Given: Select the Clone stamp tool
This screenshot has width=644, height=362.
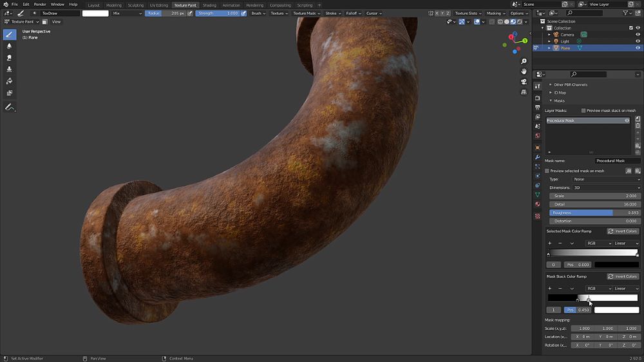Looking at the screenshot, I should click(x=9, y=70).
